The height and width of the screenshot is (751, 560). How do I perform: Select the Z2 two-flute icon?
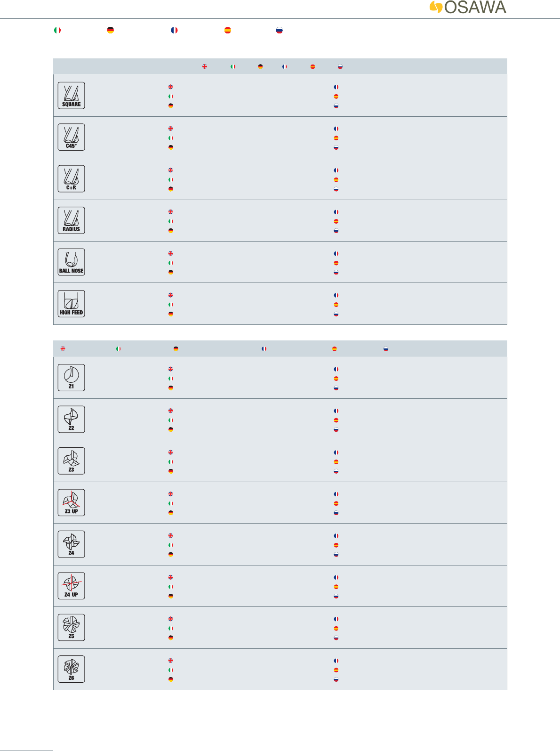(x=71, y=419)
